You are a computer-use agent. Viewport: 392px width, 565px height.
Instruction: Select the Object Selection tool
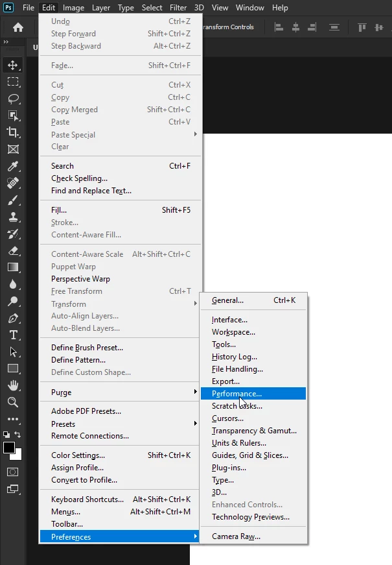13,115
